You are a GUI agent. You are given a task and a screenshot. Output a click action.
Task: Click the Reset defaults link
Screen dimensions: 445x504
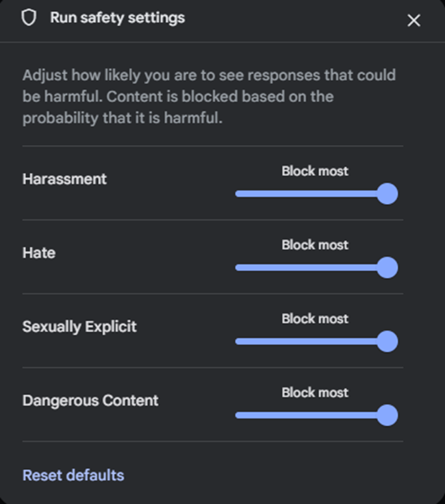(73, 475)
